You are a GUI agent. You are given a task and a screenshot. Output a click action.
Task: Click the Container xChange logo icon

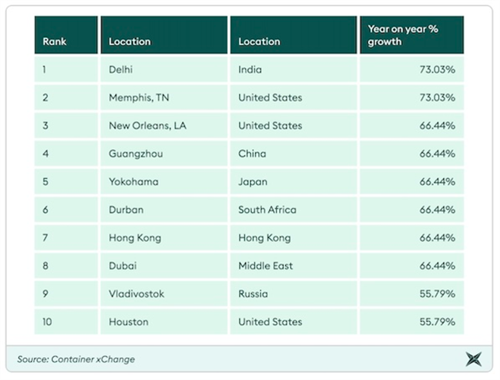click(x=474, y=359)
